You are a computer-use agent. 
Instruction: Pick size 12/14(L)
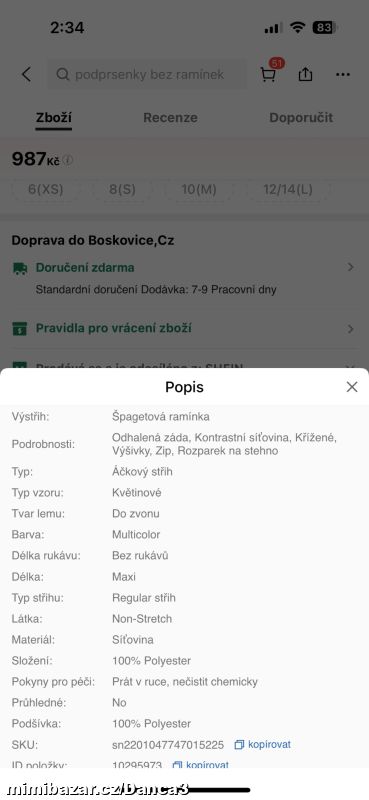tap(288, 190)
